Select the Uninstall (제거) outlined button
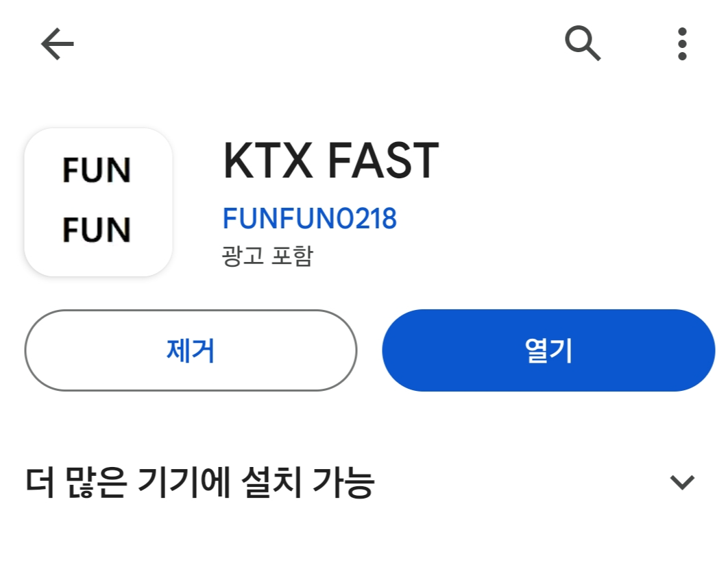The image size is (728, 563). pyautogui.click(x=191, y=350)
